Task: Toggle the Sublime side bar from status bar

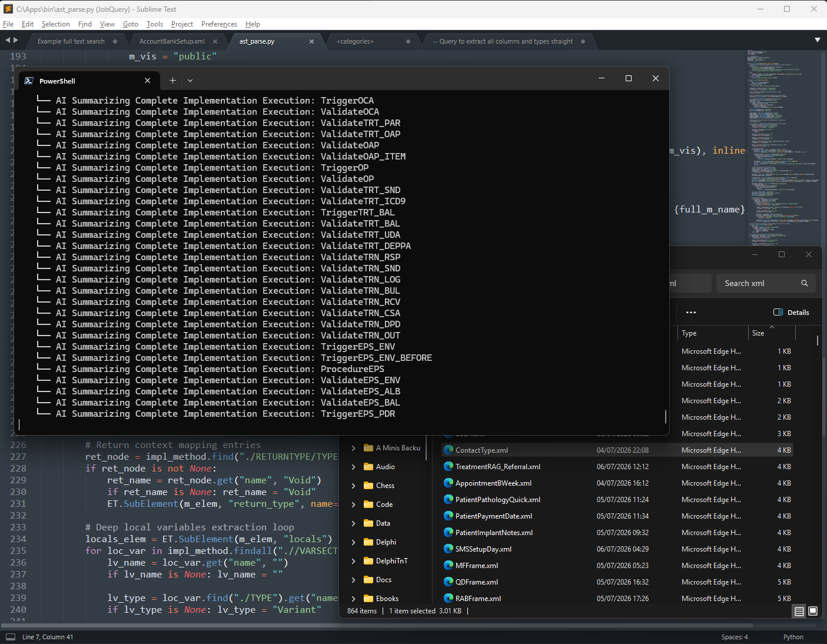Action: [x=11, y=637]
